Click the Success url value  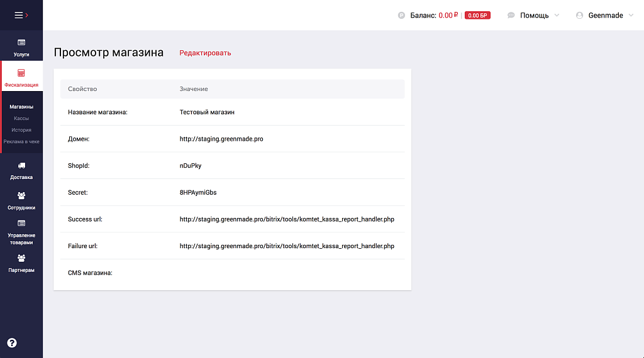point(287,219)
